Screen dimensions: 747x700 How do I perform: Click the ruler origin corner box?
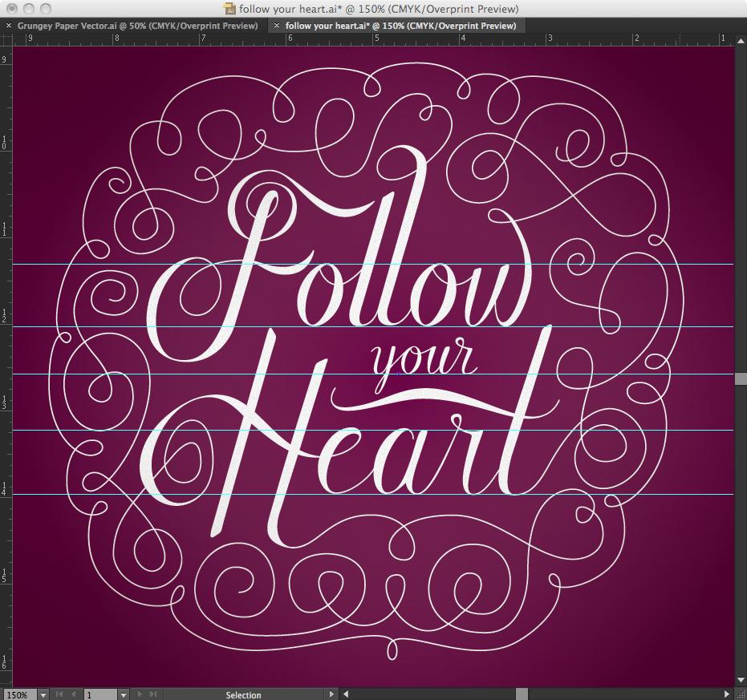[x=6, y=39]
